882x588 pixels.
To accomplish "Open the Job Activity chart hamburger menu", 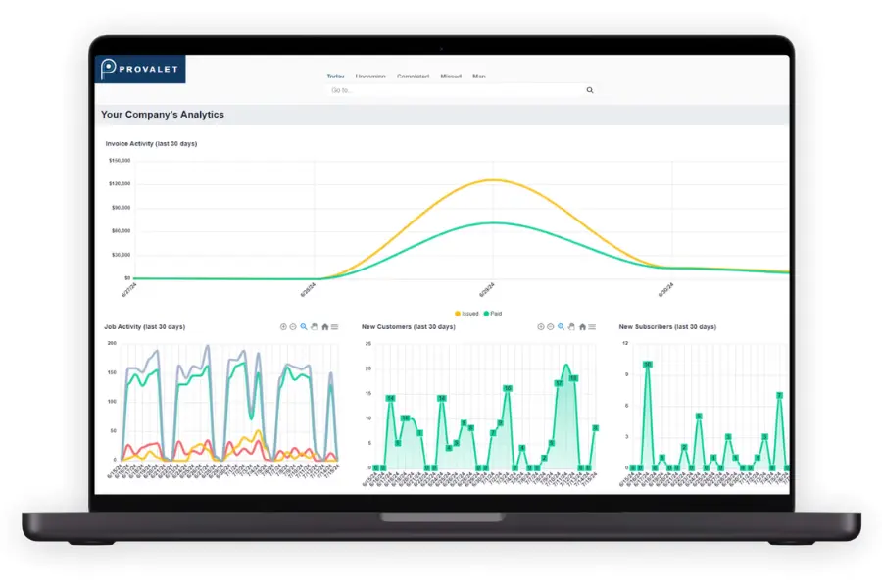I will pos(335,327).
